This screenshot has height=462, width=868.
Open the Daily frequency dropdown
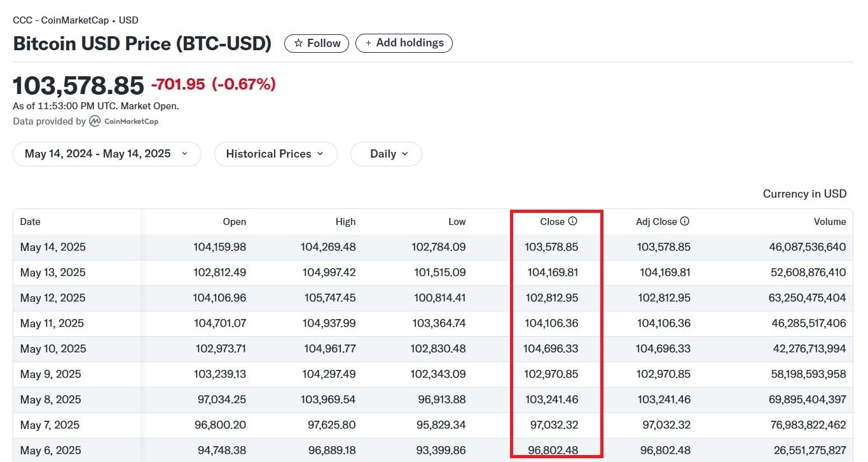point(386,154)
